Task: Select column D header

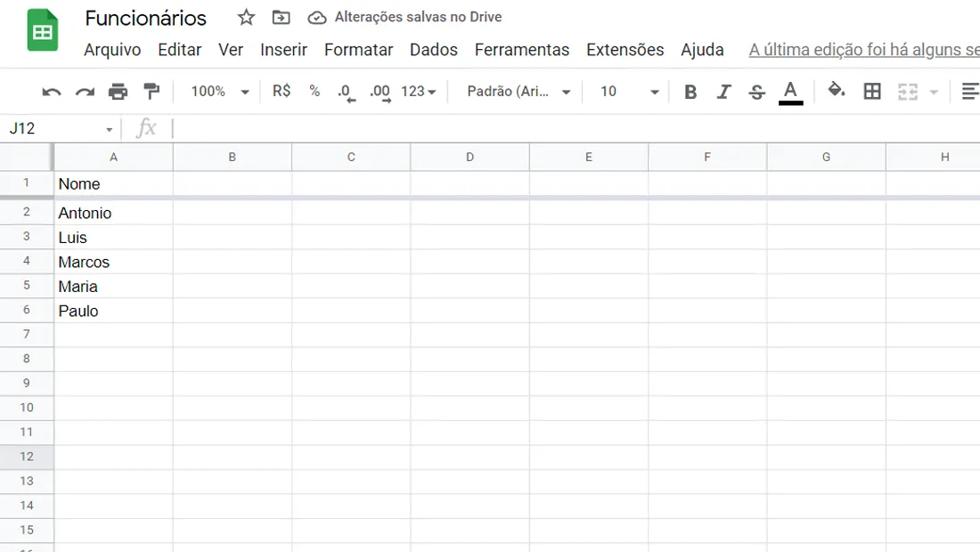Action: coord(470,158)
